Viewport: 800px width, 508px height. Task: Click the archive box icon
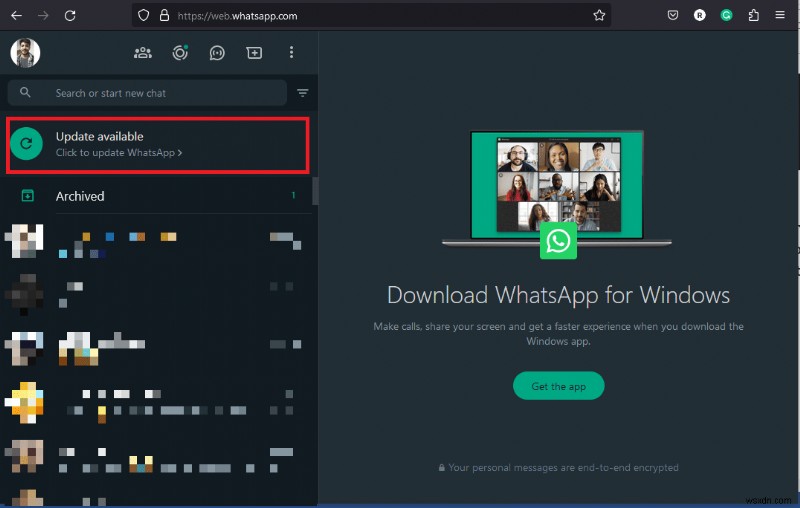28,195
